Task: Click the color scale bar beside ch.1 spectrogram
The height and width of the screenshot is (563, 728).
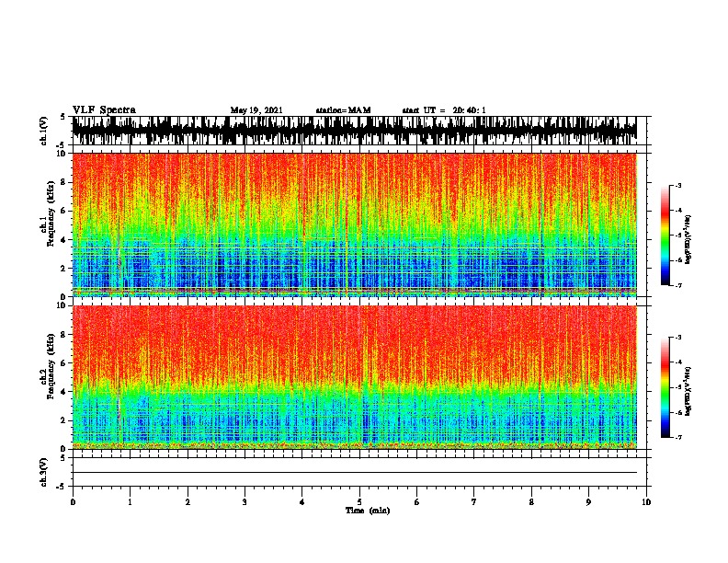Action: [665, 236]
